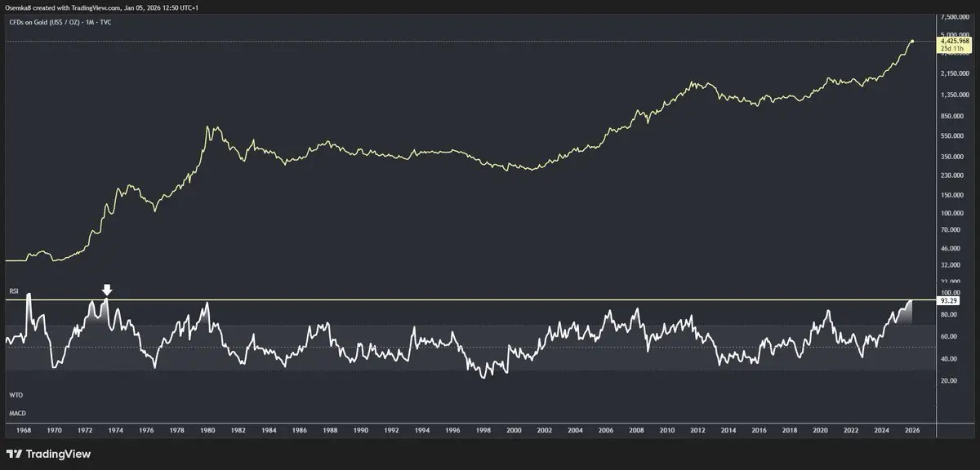Expand the collapsed MACD indicator pane
The height and width of the screenshot is (470, 980).
tap(17, 414)
